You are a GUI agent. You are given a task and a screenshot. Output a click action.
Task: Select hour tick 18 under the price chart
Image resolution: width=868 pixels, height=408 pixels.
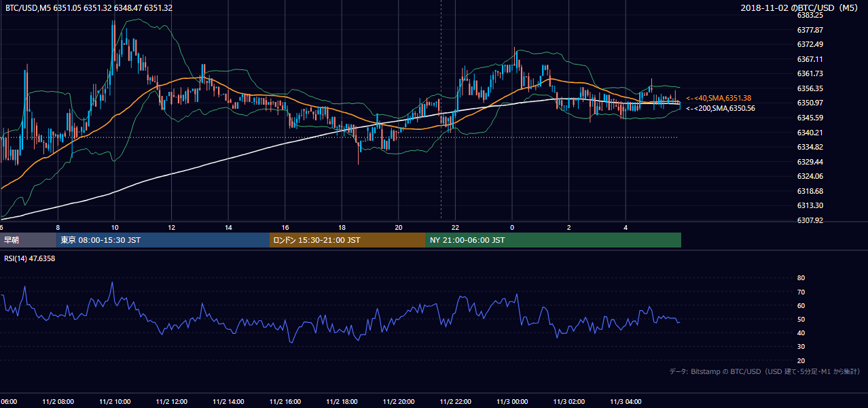pos(342,228)
